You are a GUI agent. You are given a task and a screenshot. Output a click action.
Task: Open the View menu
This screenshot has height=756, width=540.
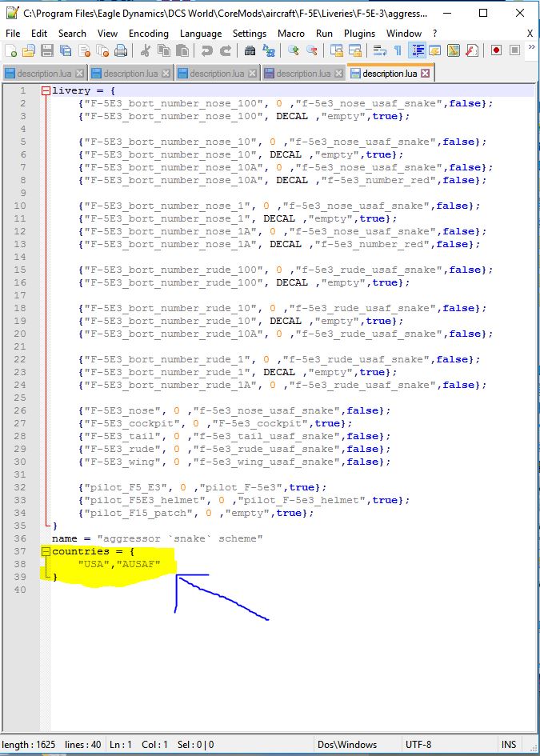(x=107, y=34)
